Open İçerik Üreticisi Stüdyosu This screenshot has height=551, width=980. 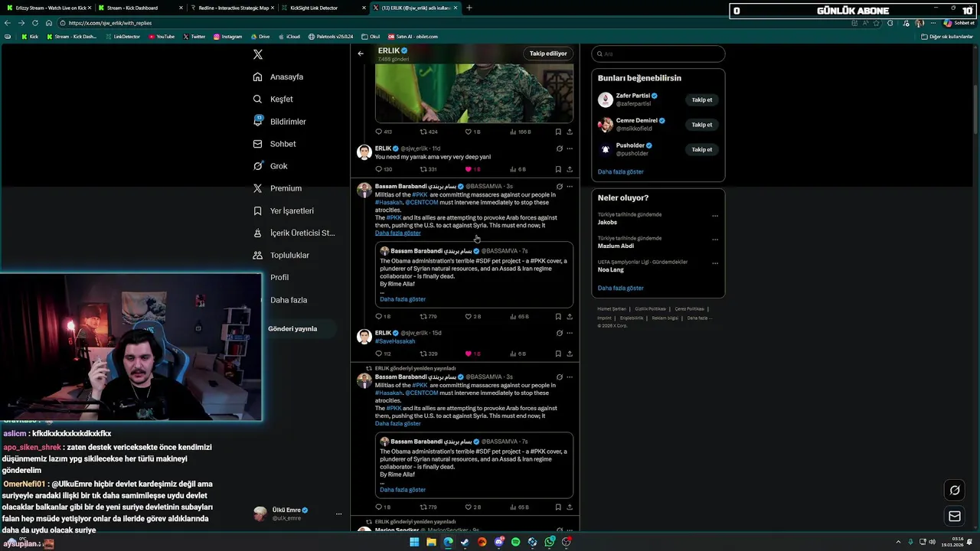[294, 233]
